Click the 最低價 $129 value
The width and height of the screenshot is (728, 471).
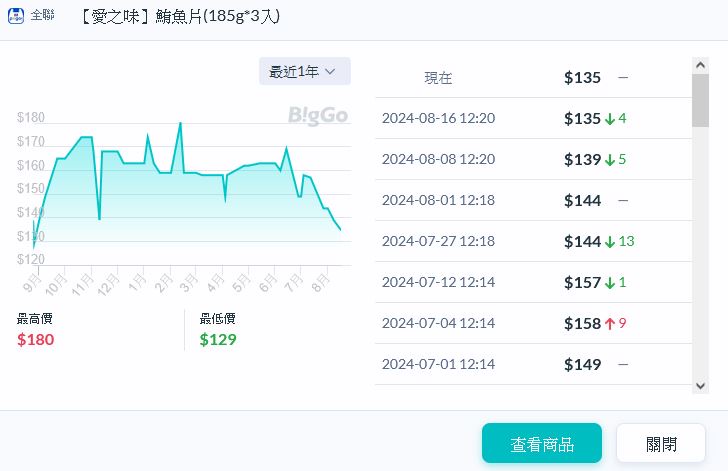tap(218, 339)
